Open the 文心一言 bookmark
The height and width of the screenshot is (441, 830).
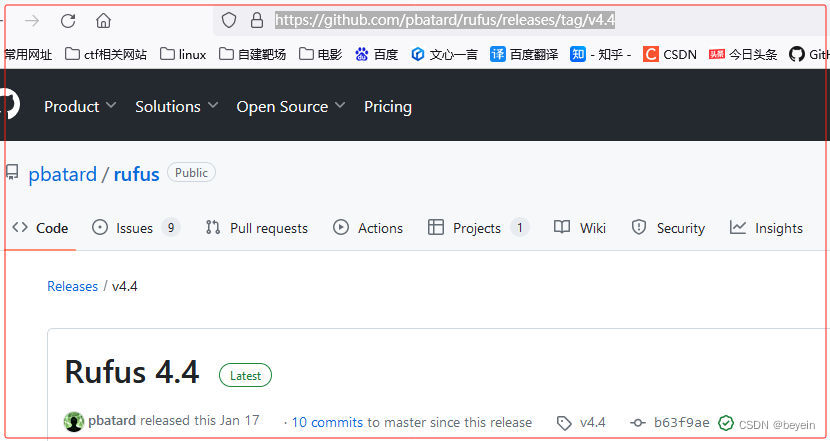pos(444,54)
